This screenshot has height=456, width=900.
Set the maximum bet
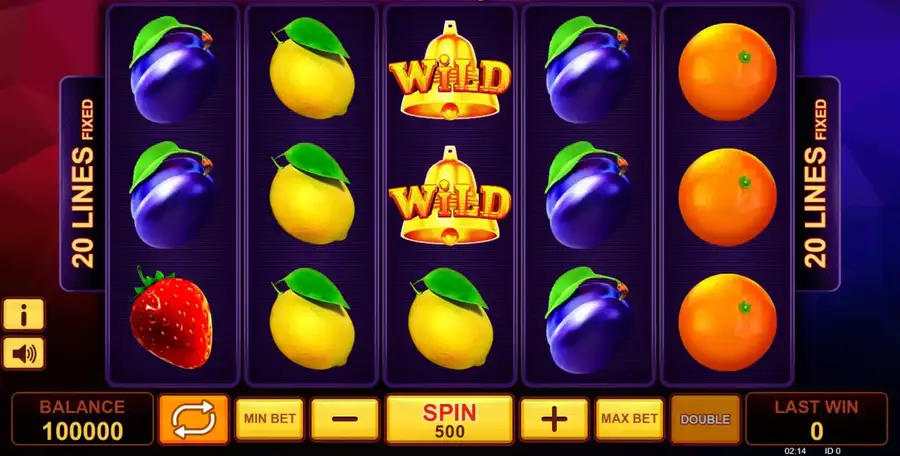629,419
